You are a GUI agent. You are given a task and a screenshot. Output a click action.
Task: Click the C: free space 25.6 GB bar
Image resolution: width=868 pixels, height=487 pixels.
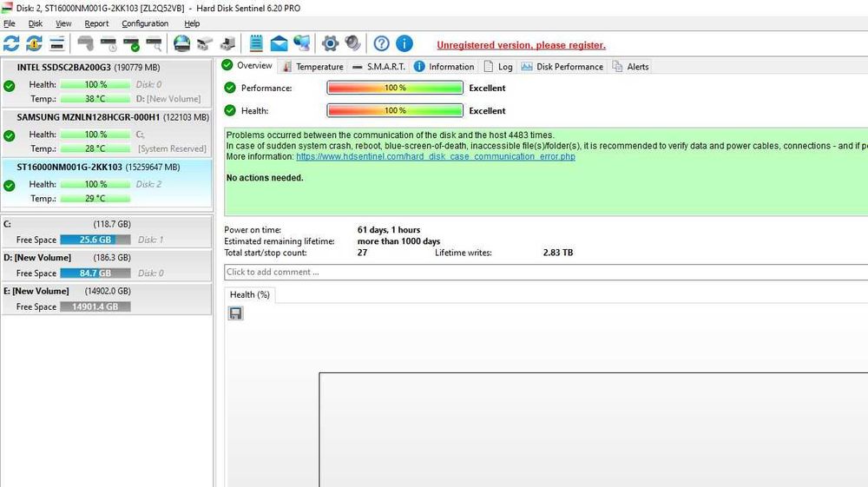pyautogui.click(x=95, y=240)
